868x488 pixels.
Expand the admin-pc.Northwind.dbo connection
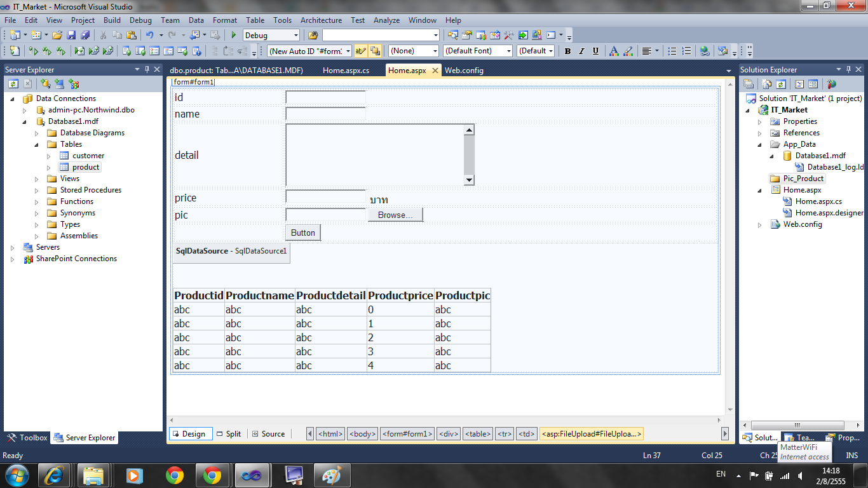(25, 110)
